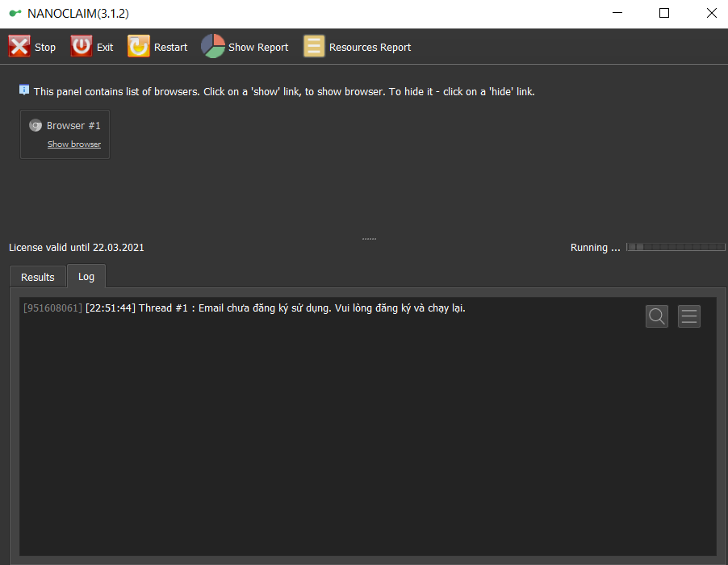Click the log search magnifier icon
The image size is (728, 565).
point(656,316)
